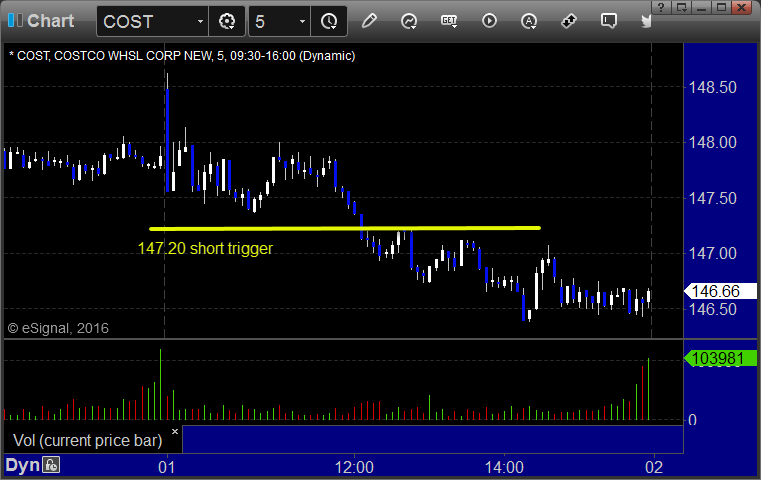Click the 103981 volume value marker
The height and width of the screenshot is (480, 761).
point(720,359)
